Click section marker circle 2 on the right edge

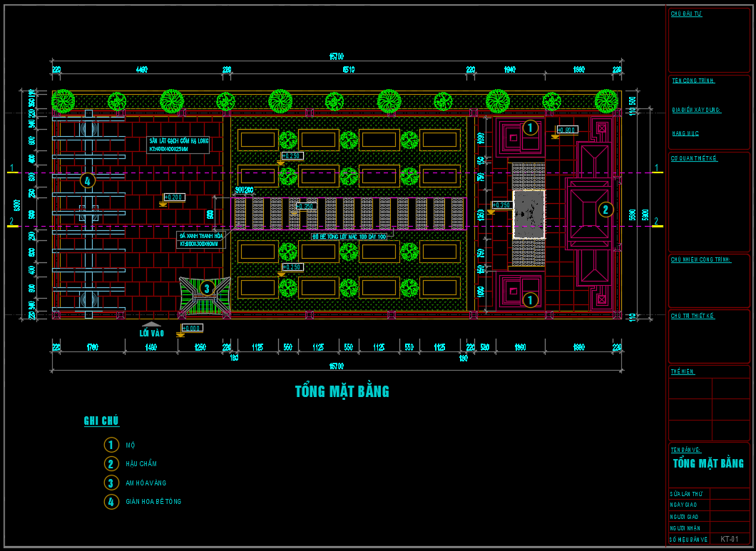656,221
